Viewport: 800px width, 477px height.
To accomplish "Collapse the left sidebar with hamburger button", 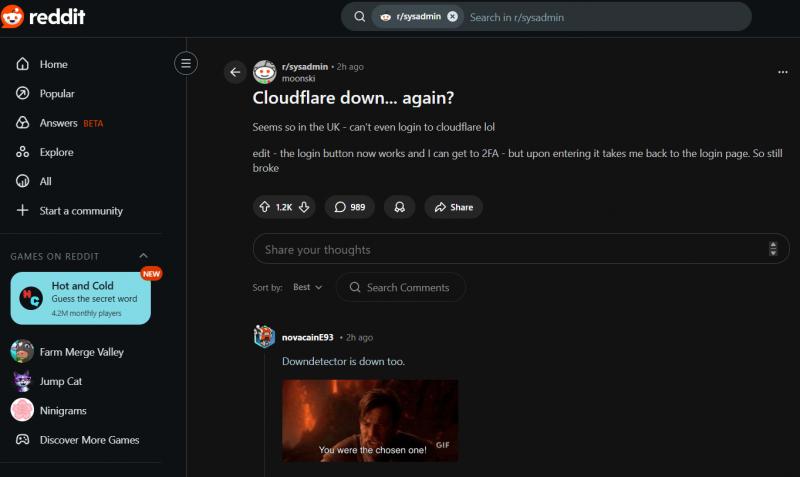I will (185, 63).
